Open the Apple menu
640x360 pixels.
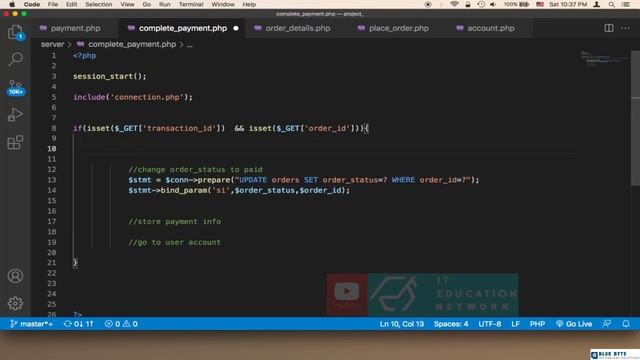point(12,4)
